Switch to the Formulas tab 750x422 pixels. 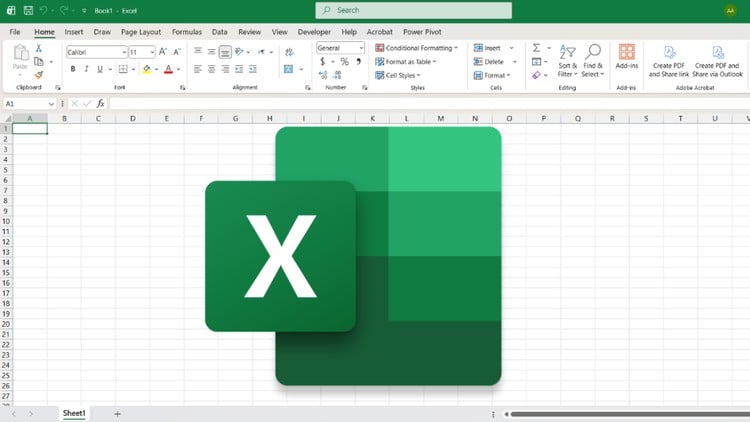coord(187,32)
